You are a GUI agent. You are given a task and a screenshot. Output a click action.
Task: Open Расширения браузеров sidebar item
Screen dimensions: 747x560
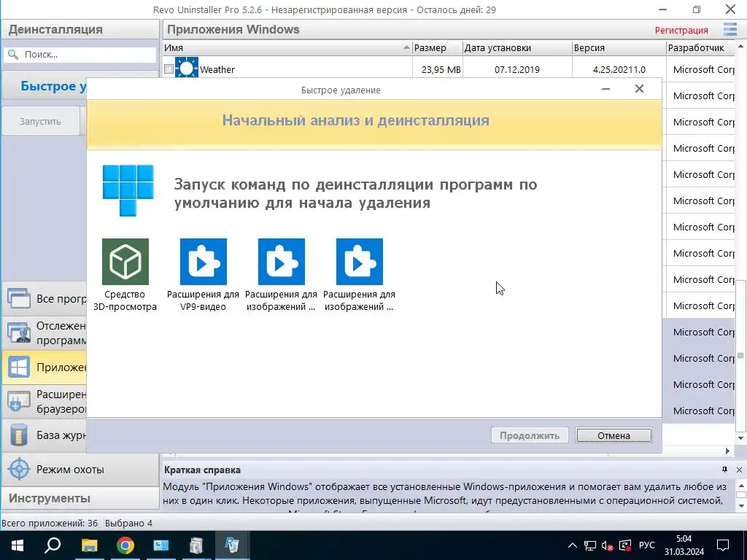pos(44,402)
